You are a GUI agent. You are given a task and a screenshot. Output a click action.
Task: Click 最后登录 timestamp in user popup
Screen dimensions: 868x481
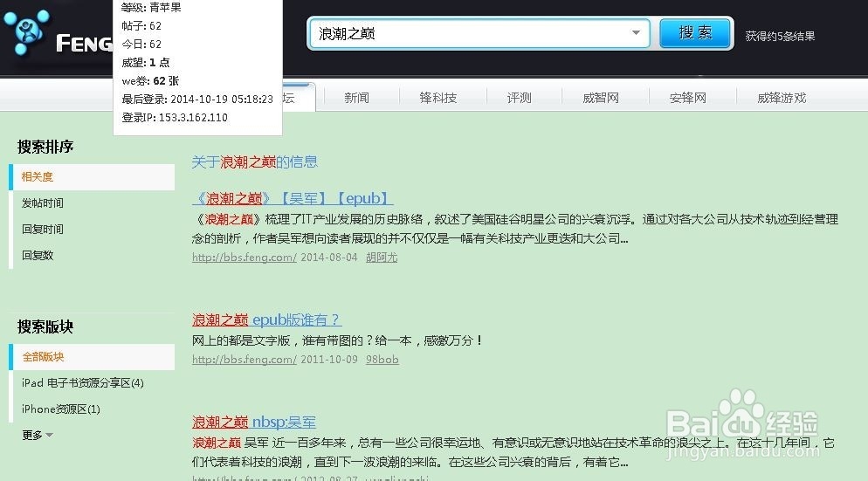point(197,99)
